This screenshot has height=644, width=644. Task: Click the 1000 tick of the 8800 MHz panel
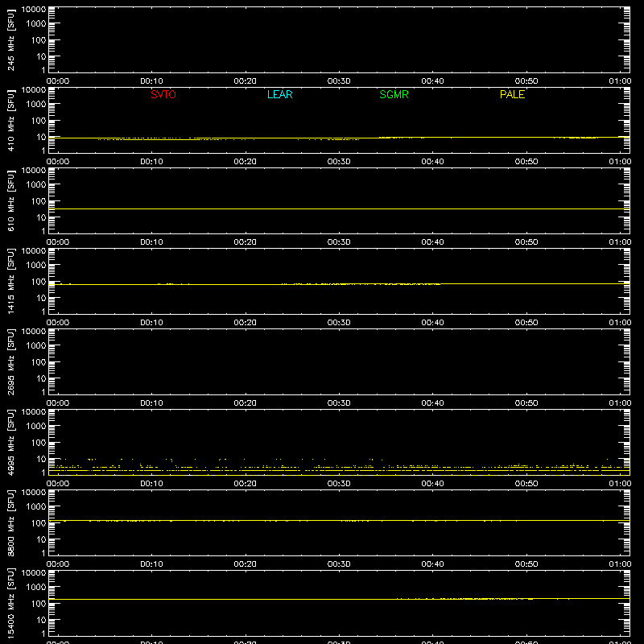point(36,507)
